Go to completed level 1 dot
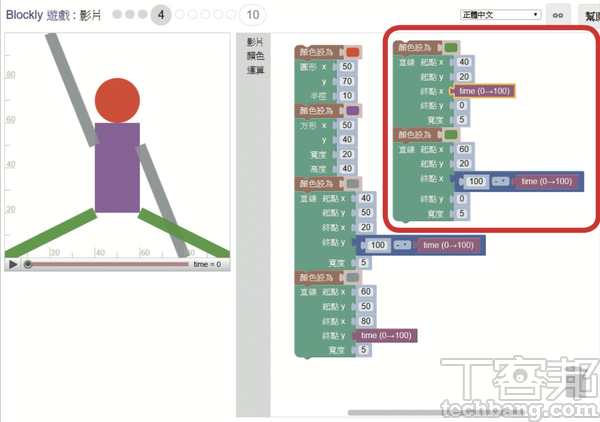 coord(117,15)
